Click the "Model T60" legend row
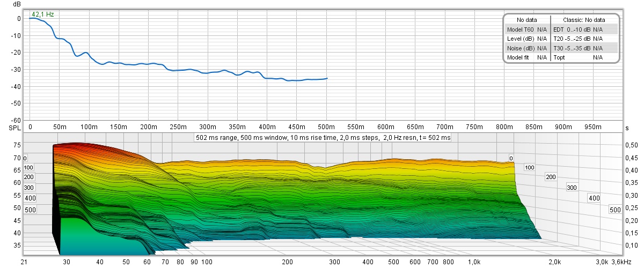 527,29
